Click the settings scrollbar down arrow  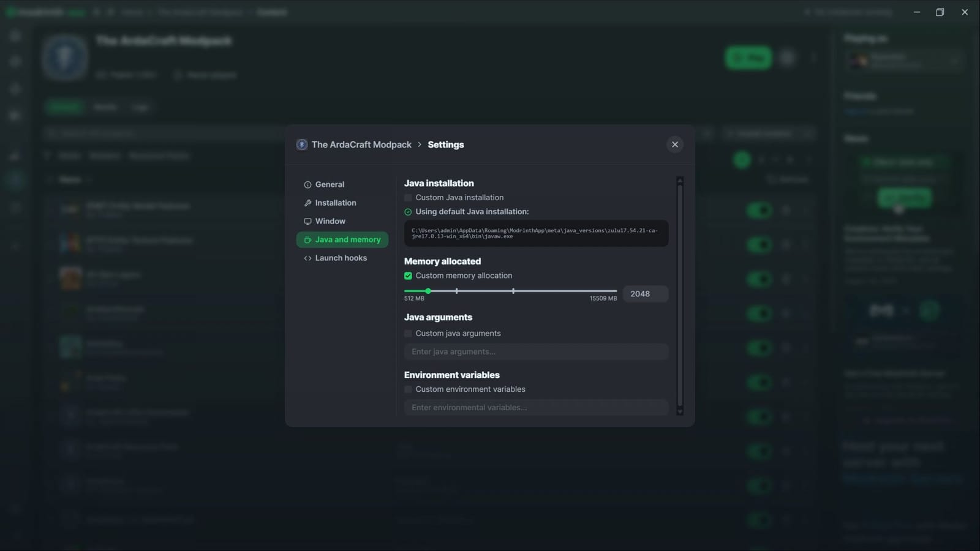tap(679, 412)
